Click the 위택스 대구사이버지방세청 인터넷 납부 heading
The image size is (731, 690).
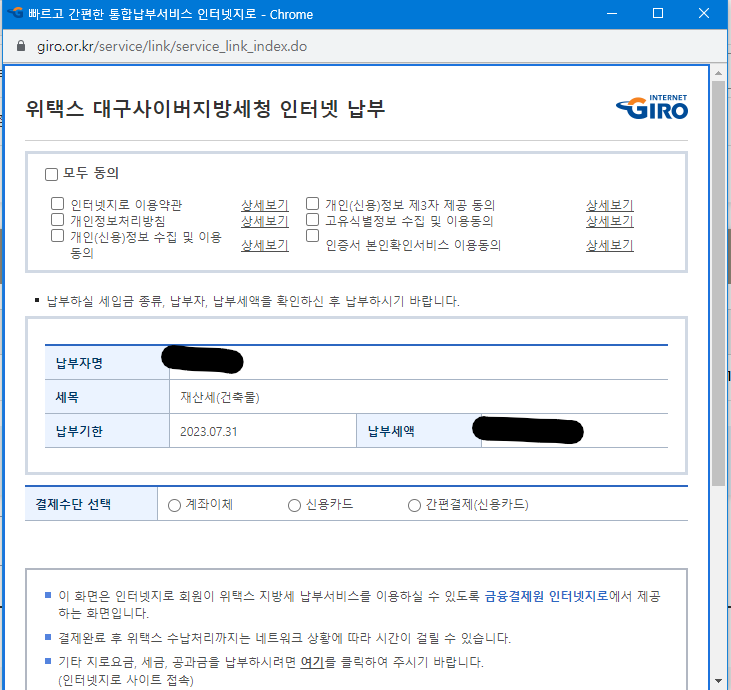pos(205,109)
